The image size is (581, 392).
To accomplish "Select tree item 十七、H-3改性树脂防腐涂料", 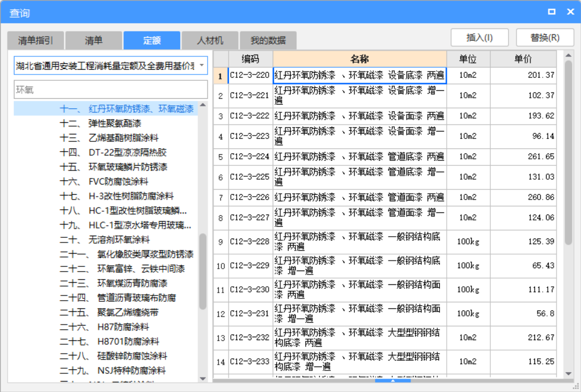I will click(117, 196).
